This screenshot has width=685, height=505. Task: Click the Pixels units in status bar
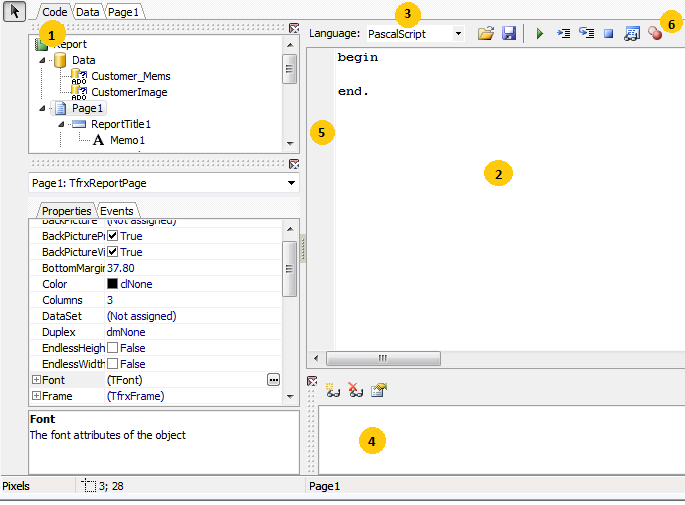coord(16,486)
